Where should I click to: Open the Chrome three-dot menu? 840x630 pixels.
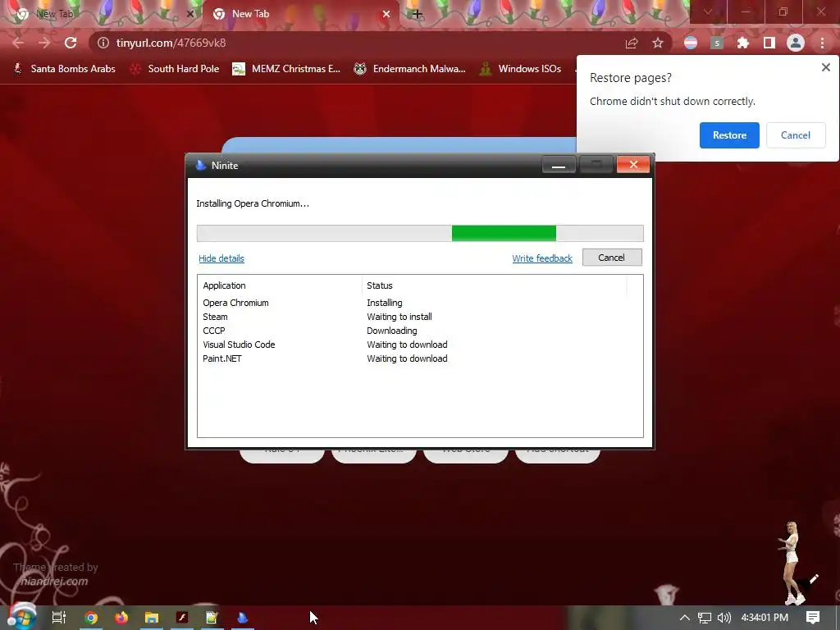822,43
